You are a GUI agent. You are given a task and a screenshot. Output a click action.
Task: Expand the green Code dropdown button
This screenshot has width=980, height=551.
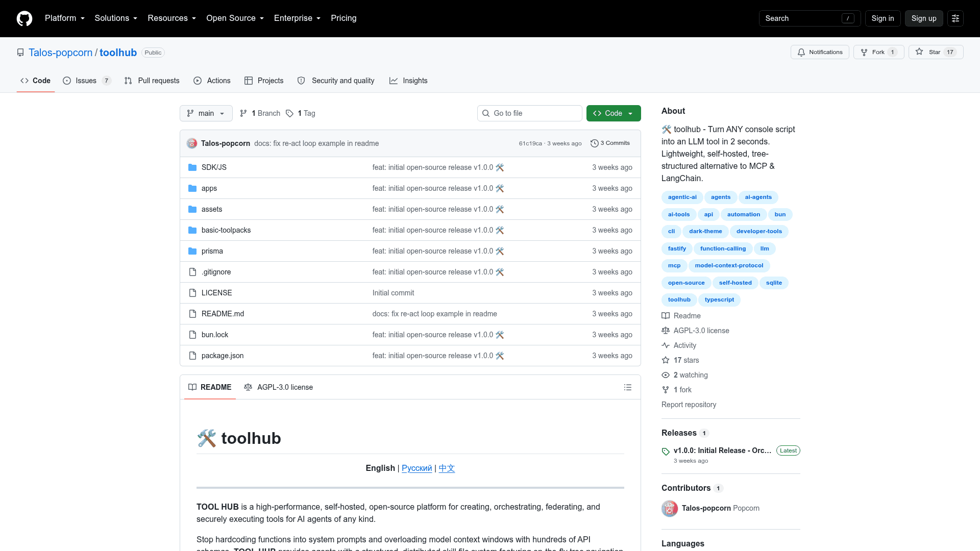[x=614, y=113]
